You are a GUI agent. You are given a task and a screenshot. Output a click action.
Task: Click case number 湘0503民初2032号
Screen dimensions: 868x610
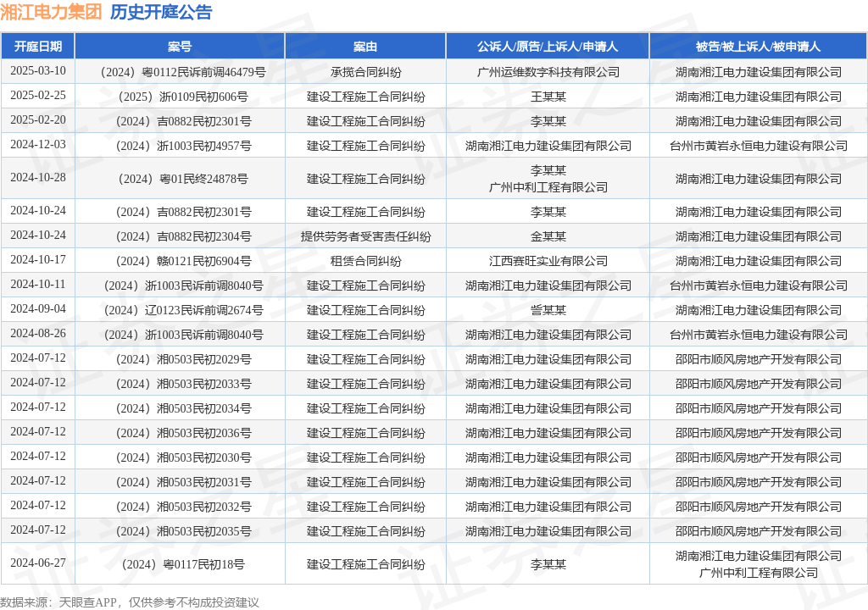click(183, 507)
